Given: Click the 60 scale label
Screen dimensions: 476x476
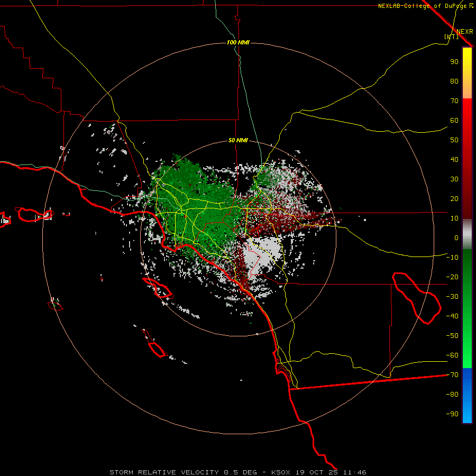Looking at the screenshot, I should 454,120.
